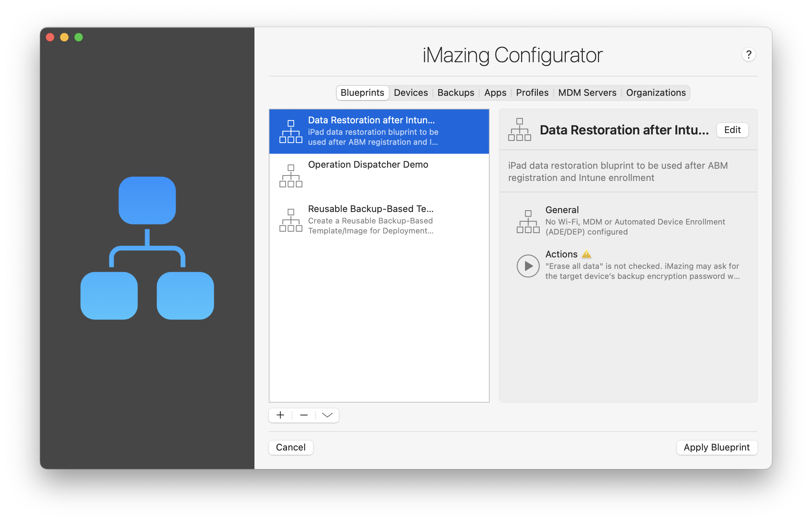Click the 'Erase all data is not checked' warning text

tap(642, 271)
